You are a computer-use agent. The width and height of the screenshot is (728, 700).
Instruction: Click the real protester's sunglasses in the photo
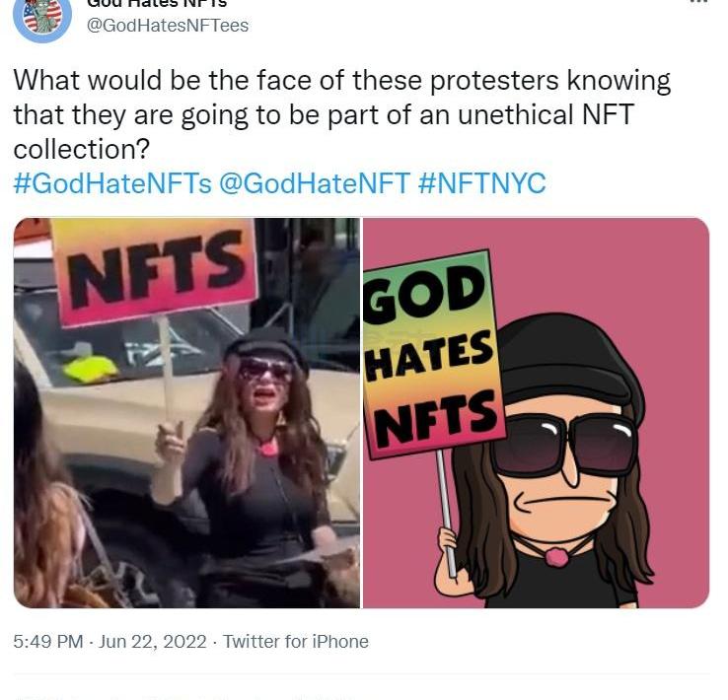[264, 369]
